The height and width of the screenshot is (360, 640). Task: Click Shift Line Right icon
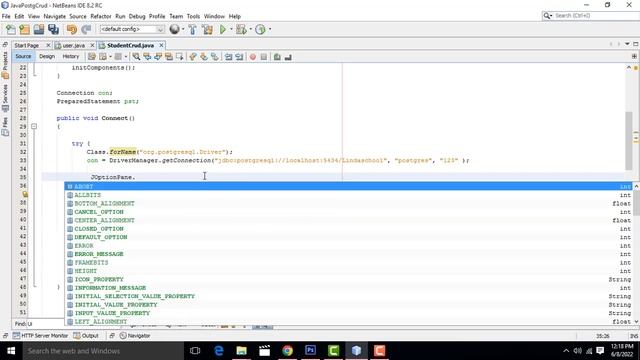tap(239, 57)
